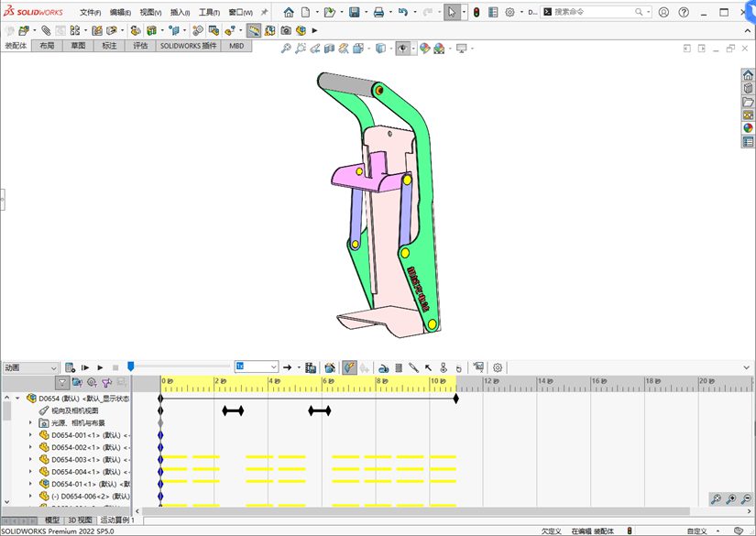Switch to the 3D 视图 tab
The width and height of the screenshot is (756, 536).
click(x=80, y=520)
